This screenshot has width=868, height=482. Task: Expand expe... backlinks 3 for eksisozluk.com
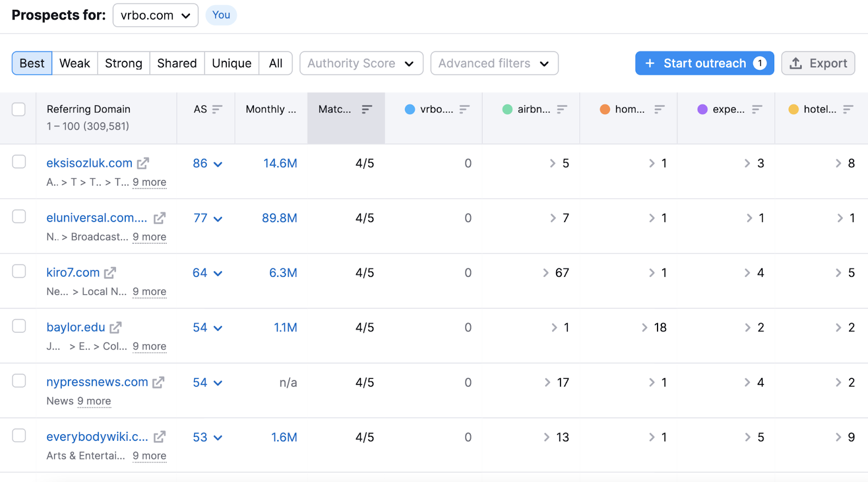(754, 163)
